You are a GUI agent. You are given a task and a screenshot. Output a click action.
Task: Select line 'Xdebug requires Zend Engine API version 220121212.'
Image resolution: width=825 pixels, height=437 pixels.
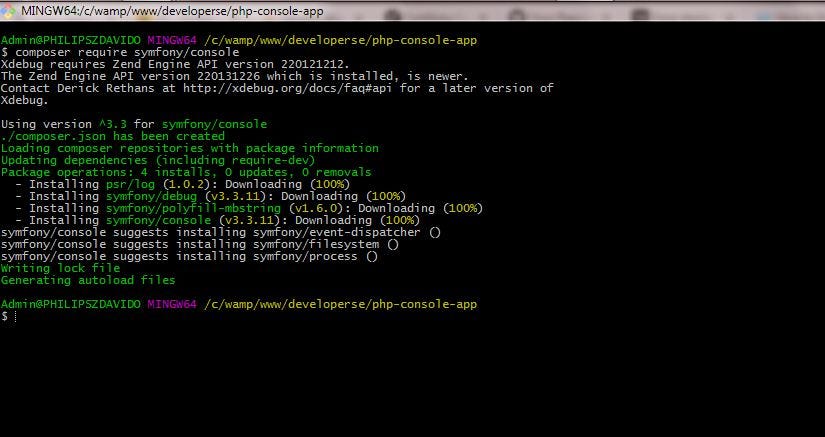pos(175,64)
